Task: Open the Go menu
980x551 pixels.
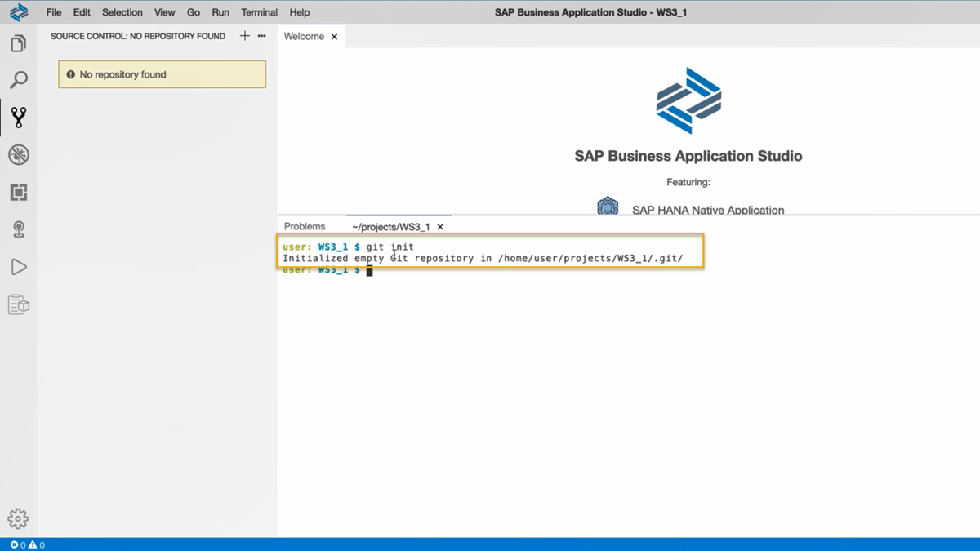Action: pos(194,12)
